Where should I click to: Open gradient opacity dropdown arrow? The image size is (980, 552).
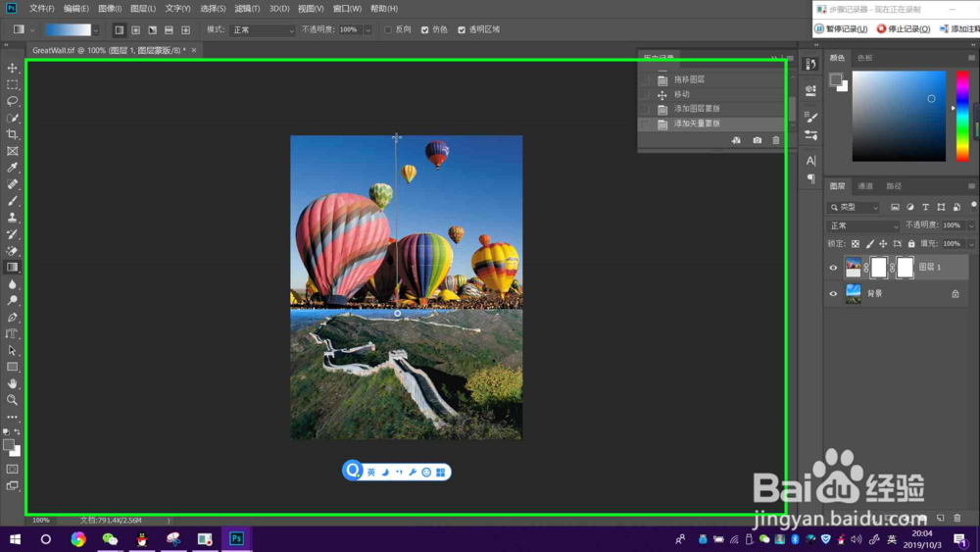click(368, 30)
